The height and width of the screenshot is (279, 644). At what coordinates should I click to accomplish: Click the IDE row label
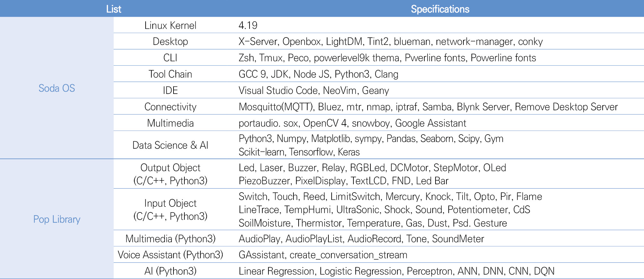click(170, 90)
